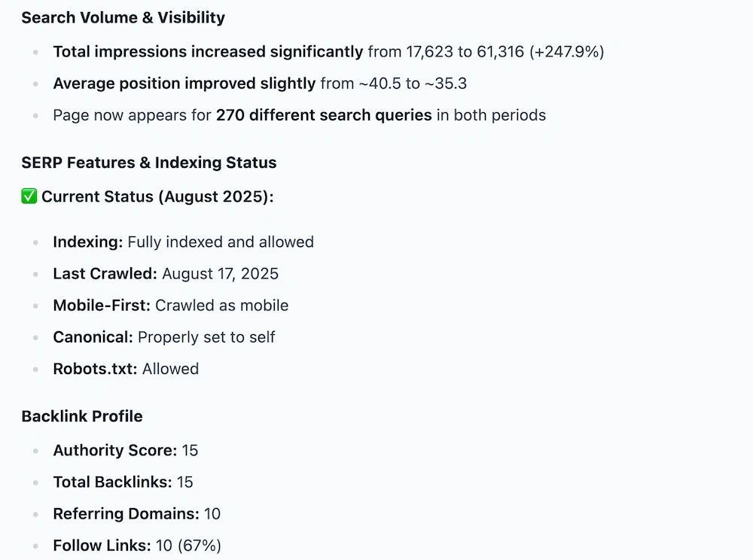Screen dimensions: 753x560
Task: Click the 'Total impressions increased significantly' bold text
Action: (x=208, y=52)
